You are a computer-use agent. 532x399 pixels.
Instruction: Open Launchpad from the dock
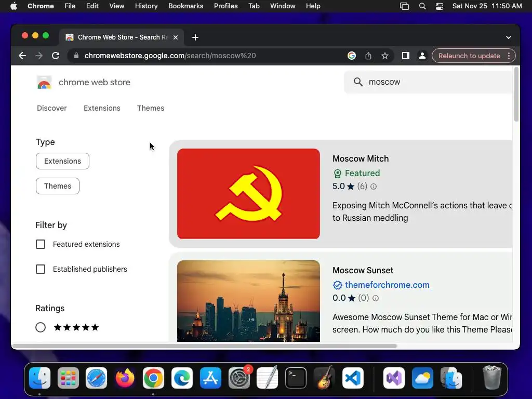(68, 378)
